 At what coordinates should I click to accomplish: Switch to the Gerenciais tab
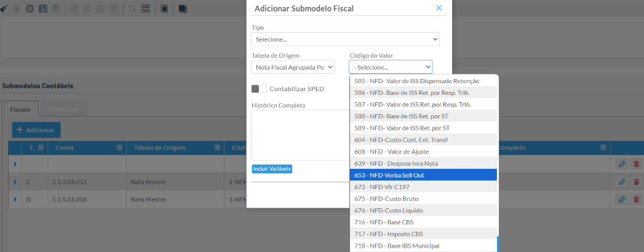point(63,108)
